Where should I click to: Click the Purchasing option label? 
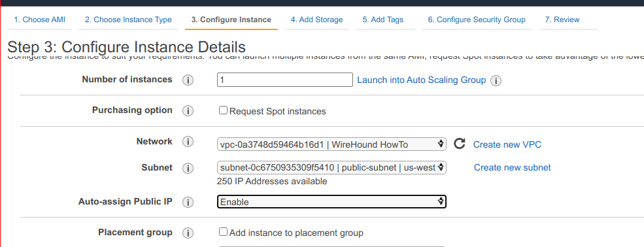(x=132, y=110)
